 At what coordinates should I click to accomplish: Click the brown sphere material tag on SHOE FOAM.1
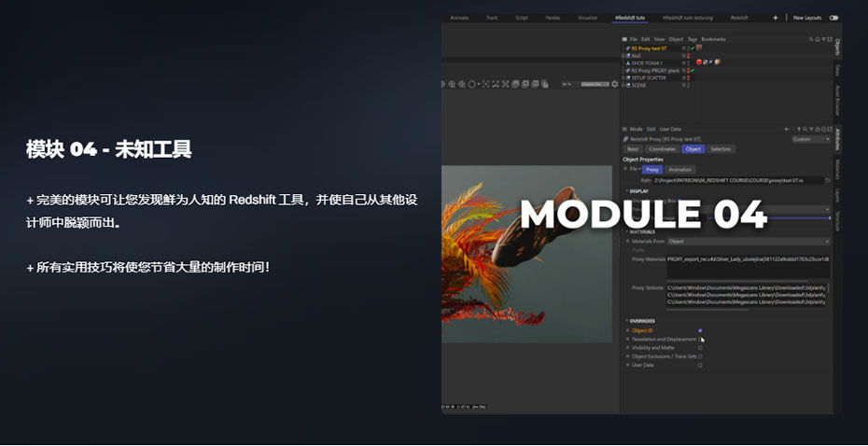(717, 63)
